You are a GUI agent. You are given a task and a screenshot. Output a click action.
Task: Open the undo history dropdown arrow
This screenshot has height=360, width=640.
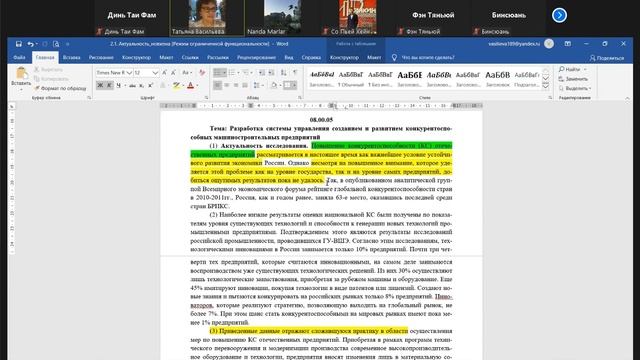36,44
